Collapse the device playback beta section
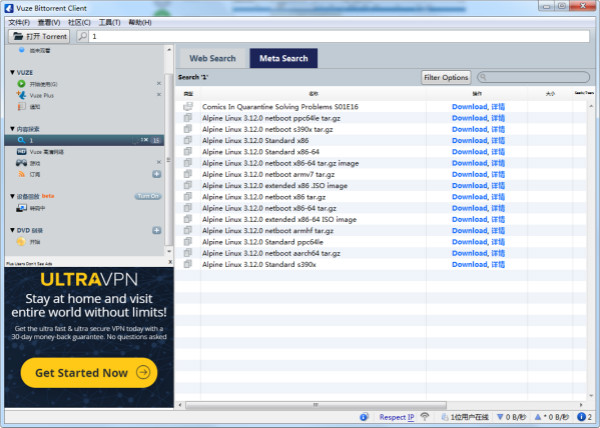 point(10,196)
